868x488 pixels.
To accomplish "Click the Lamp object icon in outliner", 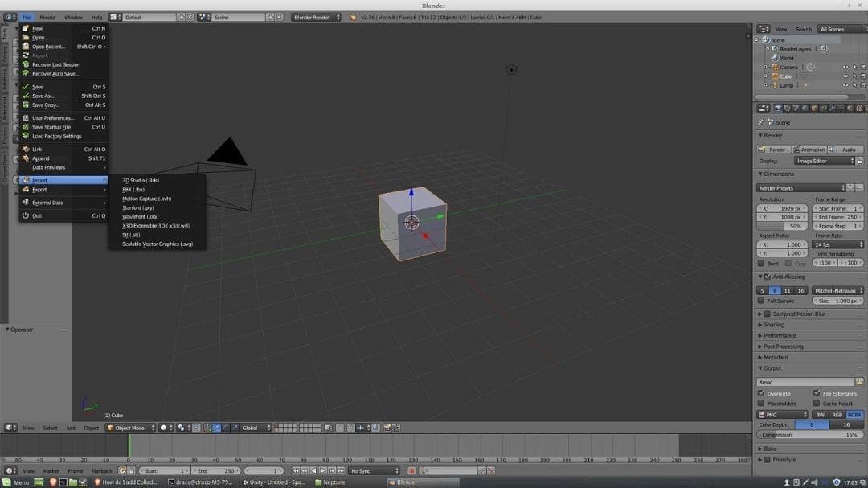I will point(775,85).
